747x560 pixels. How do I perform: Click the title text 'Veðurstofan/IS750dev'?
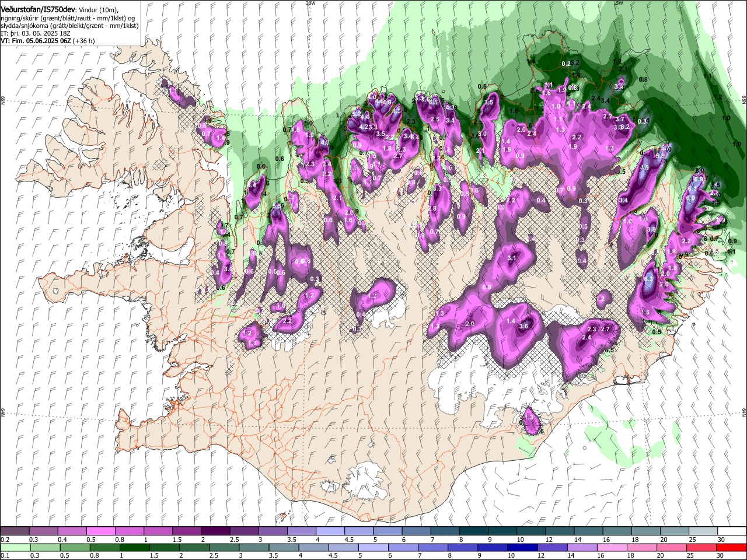[38, 10]
